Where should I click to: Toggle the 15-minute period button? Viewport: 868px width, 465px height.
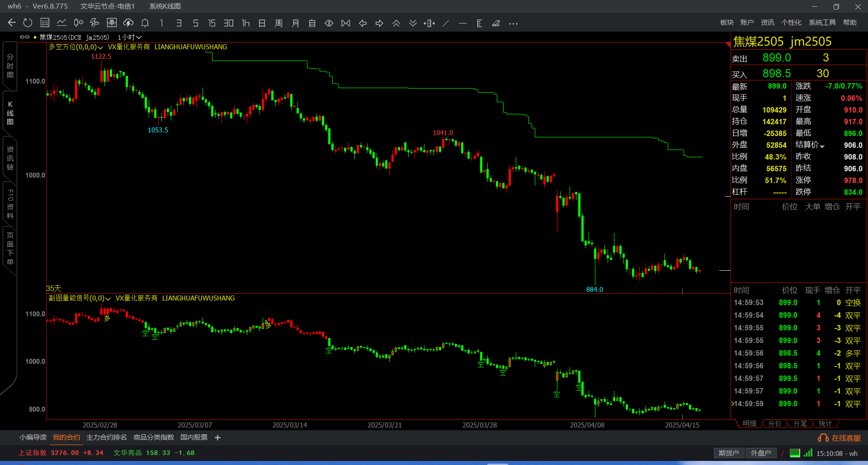pyautogui.click(x=212, y=23)
